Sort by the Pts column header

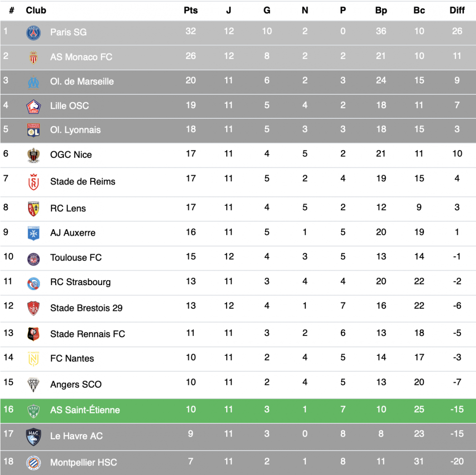tap(191, 10)
